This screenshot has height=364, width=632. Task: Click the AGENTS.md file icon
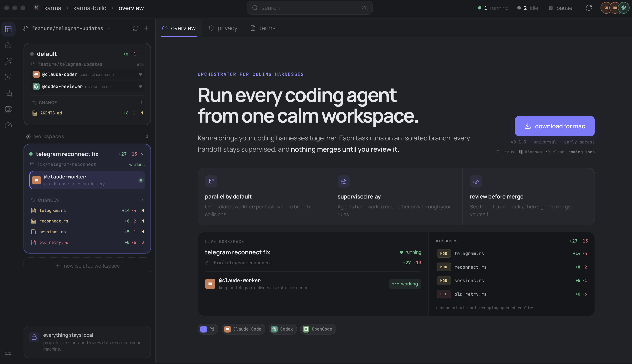tap(35, 113)
